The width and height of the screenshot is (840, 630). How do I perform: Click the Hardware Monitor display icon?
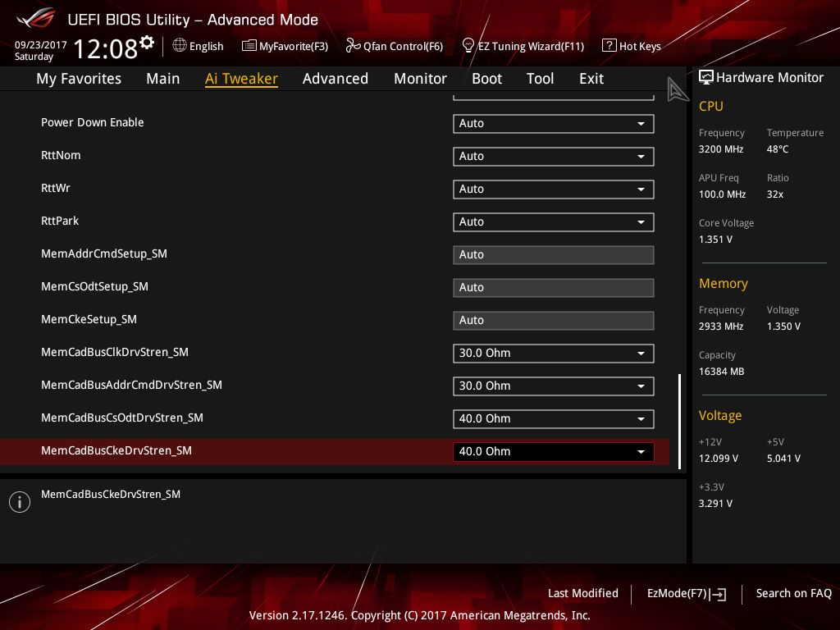click(x=706, y=77)
